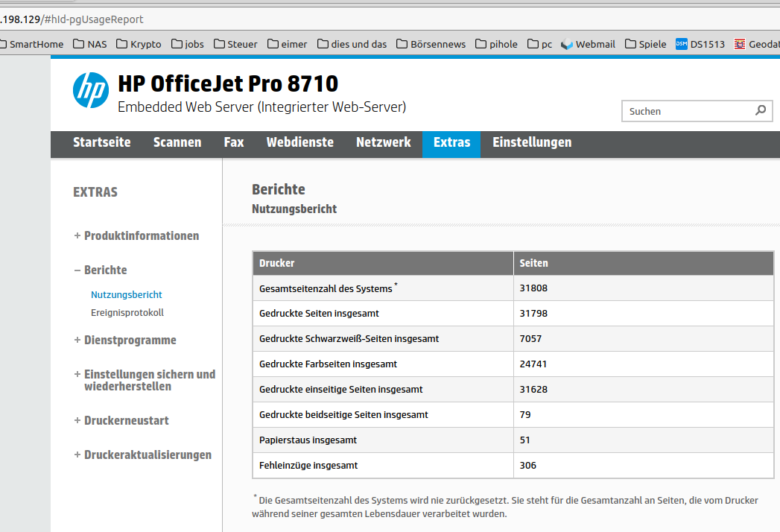Image resolution: width=780 pixels, height=532 pixels.
Task: Select the value 31628
Action: point(533,390)
